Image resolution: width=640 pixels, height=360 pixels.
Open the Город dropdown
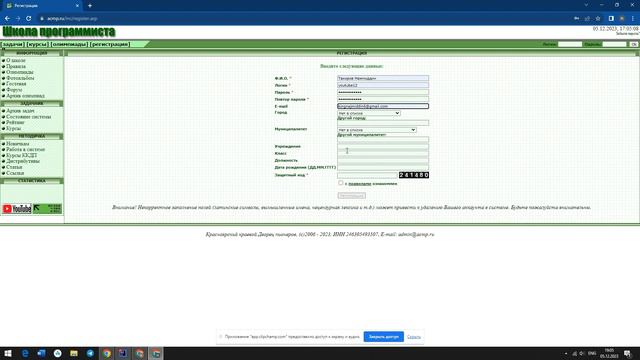point(369,113)
